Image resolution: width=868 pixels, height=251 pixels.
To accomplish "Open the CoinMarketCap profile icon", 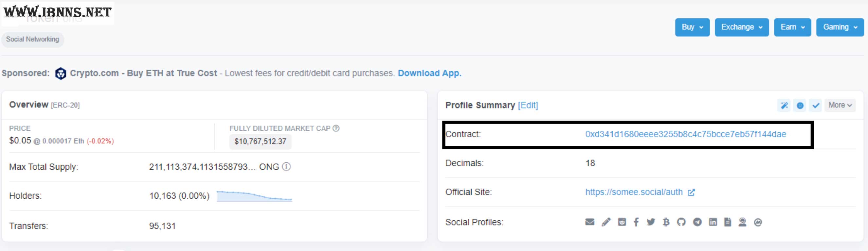I will point(758,222).
